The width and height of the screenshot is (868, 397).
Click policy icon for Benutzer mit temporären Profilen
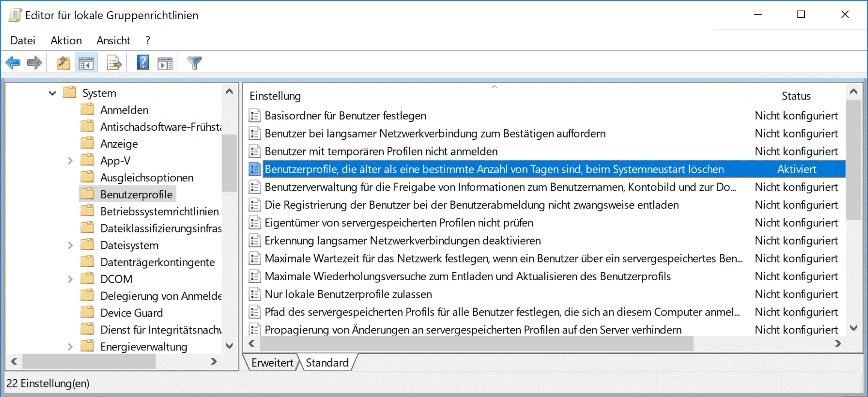(255, 151)
